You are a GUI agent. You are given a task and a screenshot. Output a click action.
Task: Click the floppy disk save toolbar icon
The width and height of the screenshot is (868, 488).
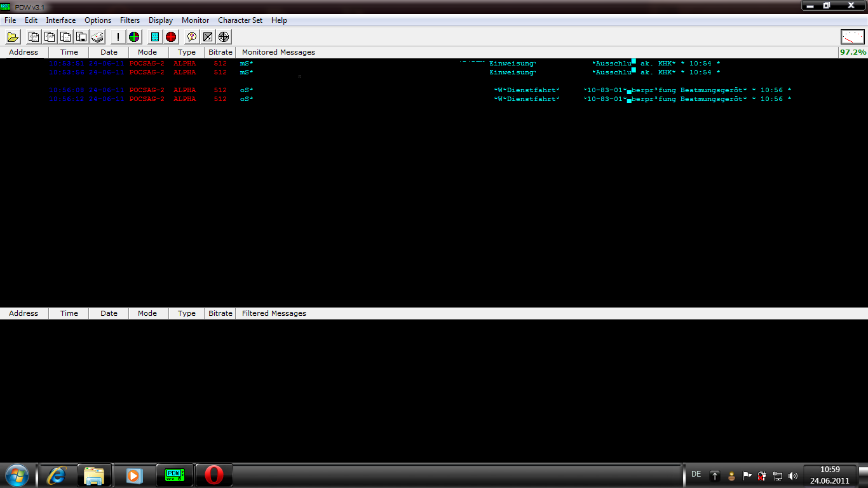click(81, 37)
